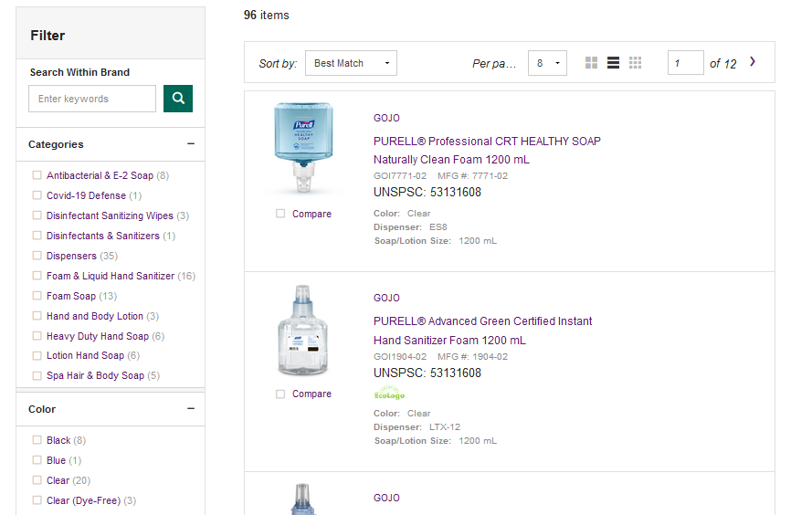Check Dispensers category filter
The height and width of the screenshot is (515, 812).
pyautogui.click(x=37, y=256)
